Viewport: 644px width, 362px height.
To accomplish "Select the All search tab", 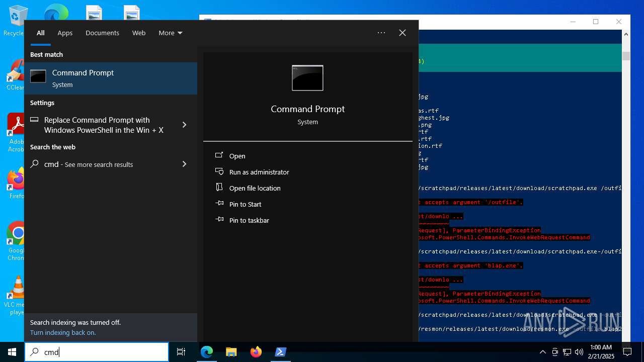I will pyautogui.click(x=40, y=33).
